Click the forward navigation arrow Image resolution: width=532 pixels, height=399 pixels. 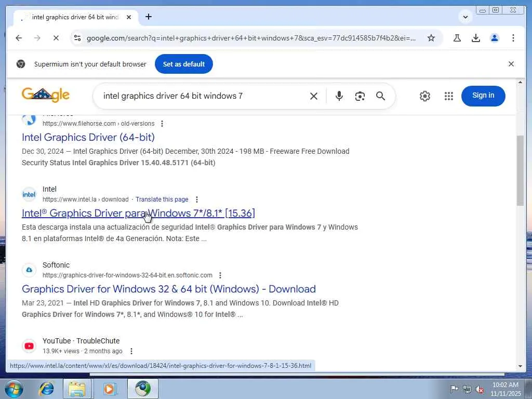pos(37,38)
